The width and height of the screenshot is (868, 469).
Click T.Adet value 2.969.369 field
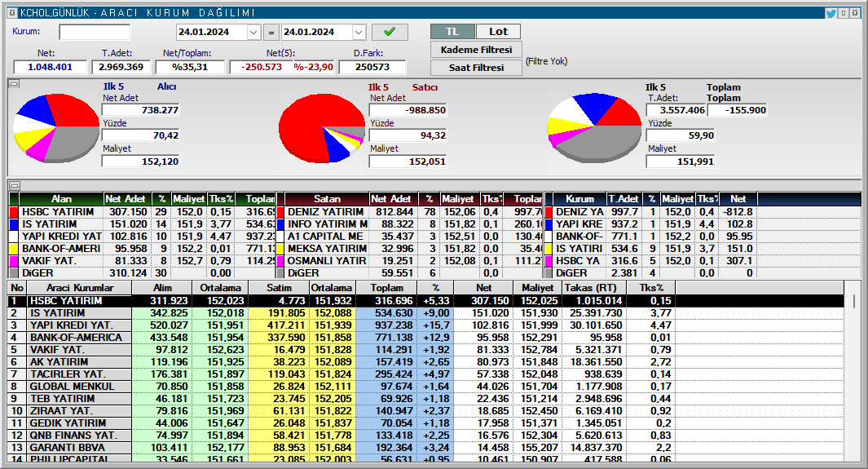tap(121, 67)
